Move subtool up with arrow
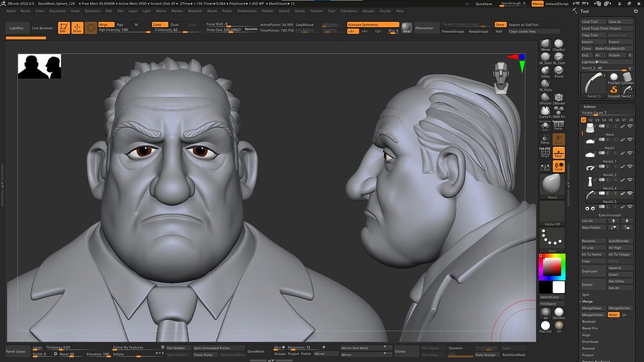Viewport: 644px width, 362px height. (614, 221)
